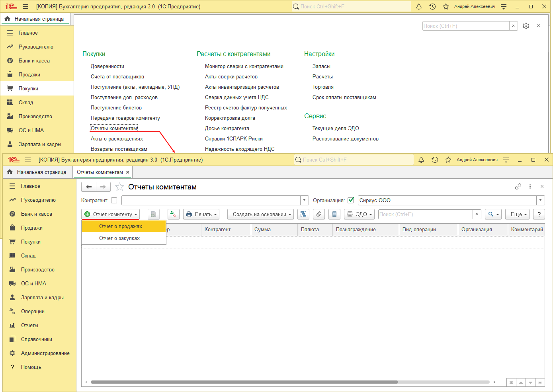
Task: Clear the list search field with x
Action: (x=477, y=214)
